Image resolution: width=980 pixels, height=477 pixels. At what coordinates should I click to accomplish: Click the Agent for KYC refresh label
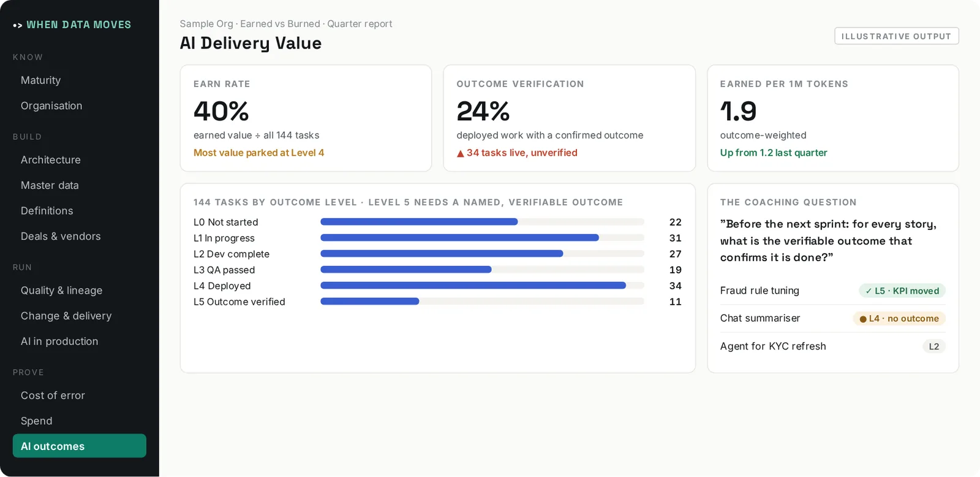pos(773,346)
